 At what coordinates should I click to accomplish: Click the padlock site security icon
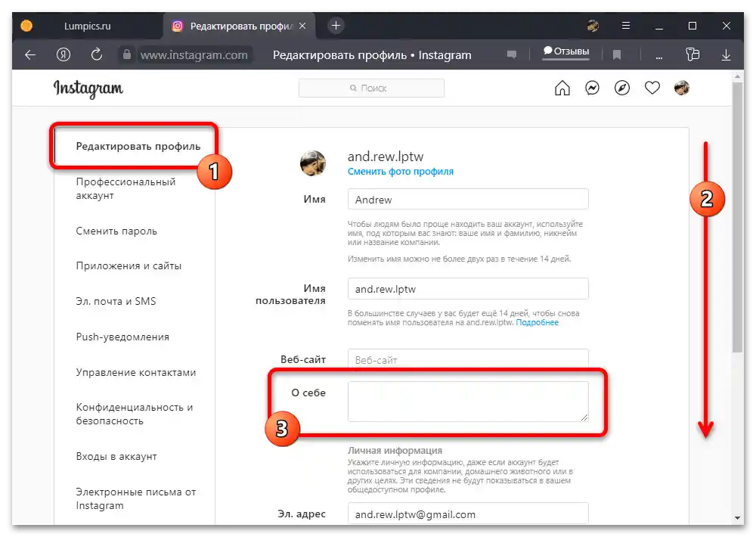tap(127, 54)
